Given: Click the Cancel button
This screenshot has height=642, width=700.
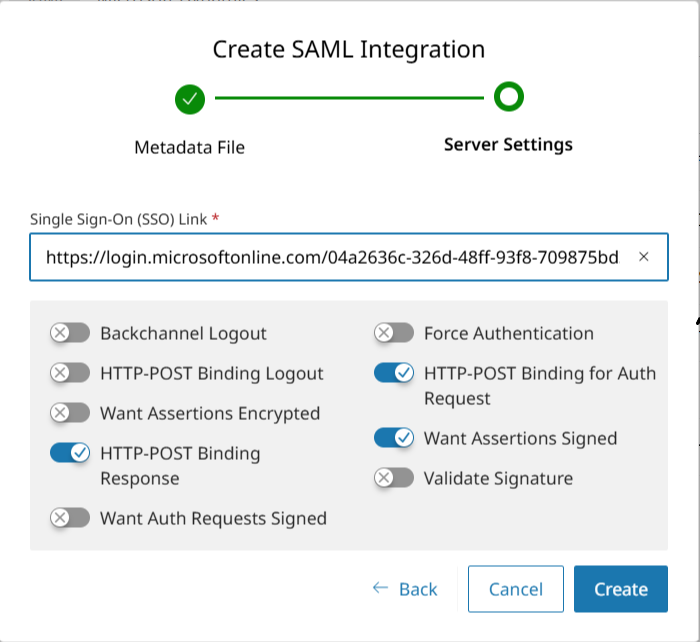Looking at the screenshot, I should click(516, 589).
